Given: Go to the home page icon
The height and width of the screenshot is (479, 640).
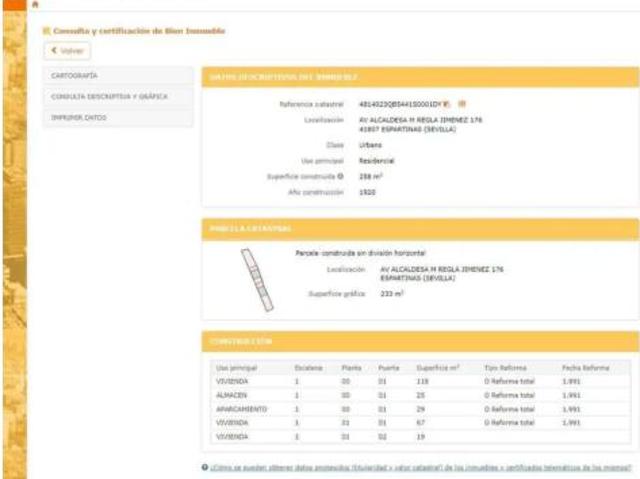Looking at the screenshot, I should [35, 4].
